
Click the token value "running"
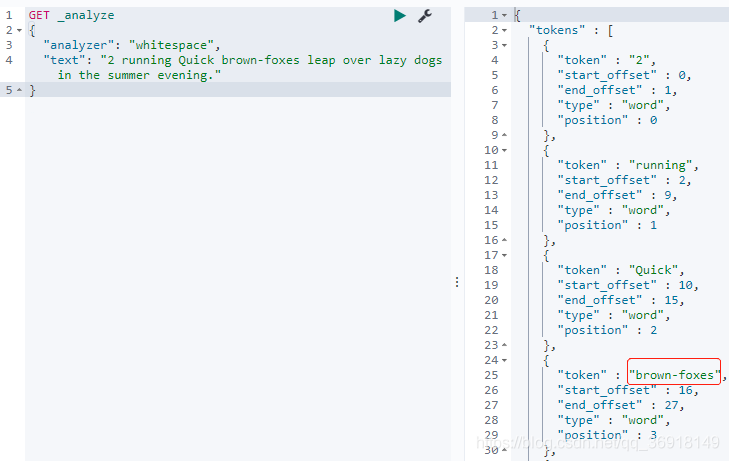(661, 165)
